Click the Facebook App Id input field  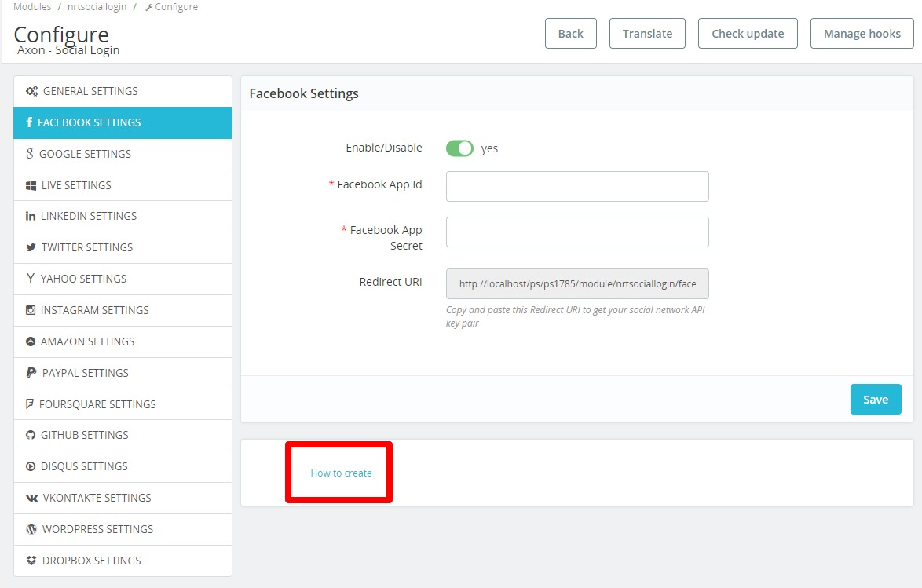[x=576, y=186]
